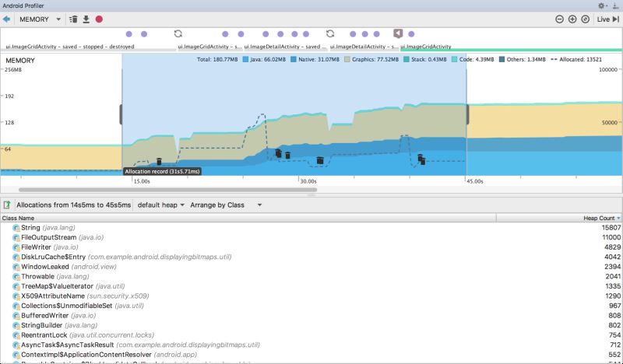Select the X509AttributeName row
Viewport: 623px width, 364px height.
pyautogui.click(x=311, y=296)
